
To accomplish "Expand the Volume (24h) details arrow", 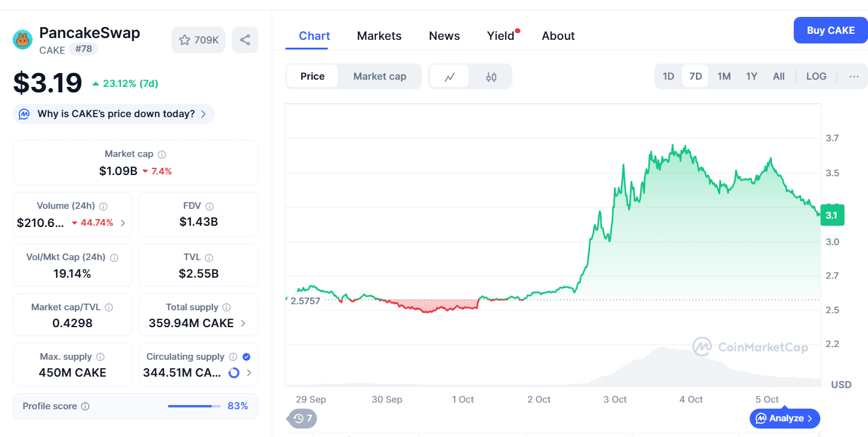I will click(123, 223).
